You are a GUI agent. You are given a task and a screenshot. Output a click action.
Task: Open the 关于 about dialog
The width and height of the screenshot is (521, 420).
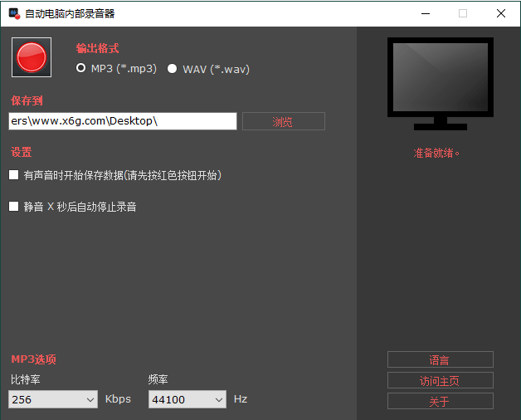(440, 402)
